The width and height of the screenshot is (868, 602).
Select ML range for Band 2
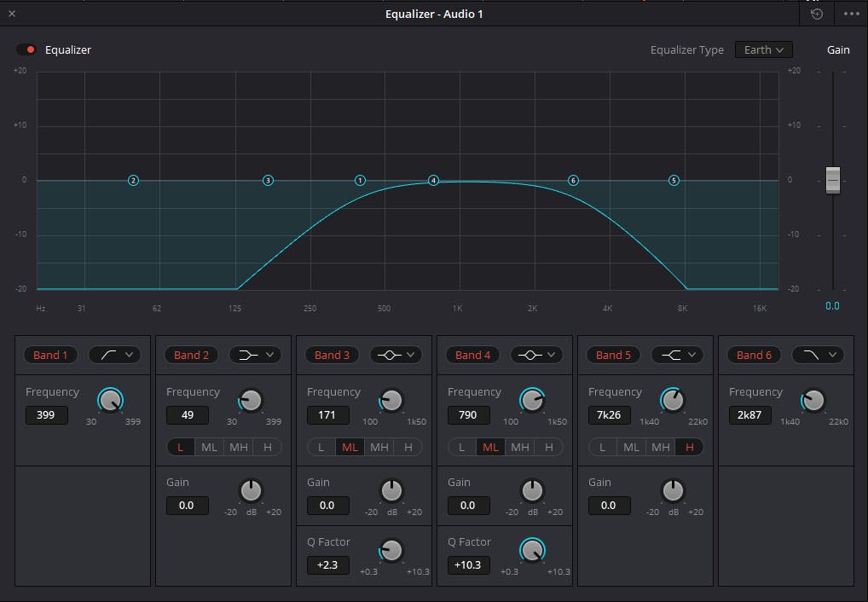coord(209,448)
